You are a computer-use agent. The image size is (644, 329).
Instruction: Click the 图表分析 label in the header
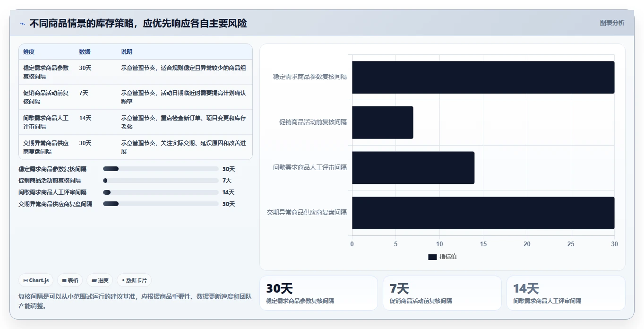coord(612,23)
